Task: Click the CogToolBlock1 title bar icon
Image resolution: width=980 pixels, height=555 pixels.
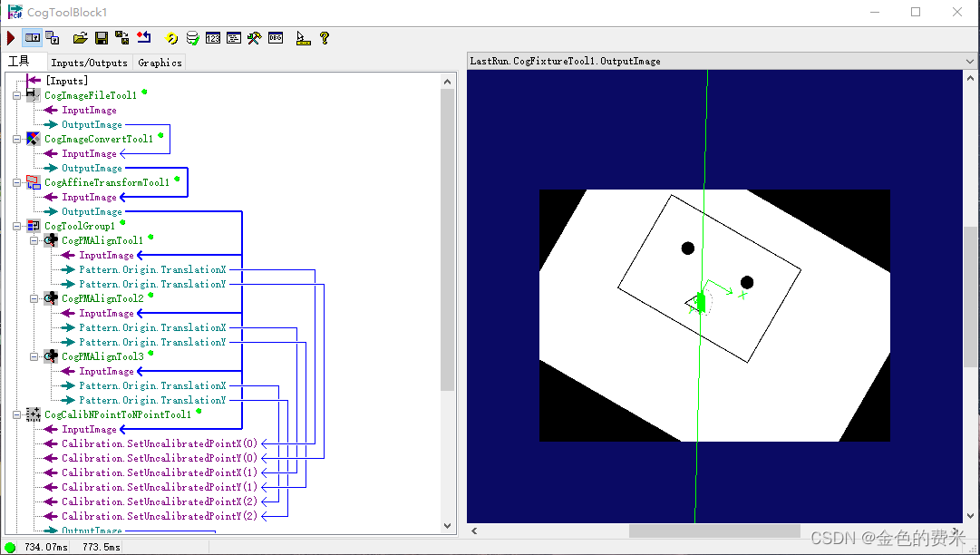Action: [x=15, y=12]
